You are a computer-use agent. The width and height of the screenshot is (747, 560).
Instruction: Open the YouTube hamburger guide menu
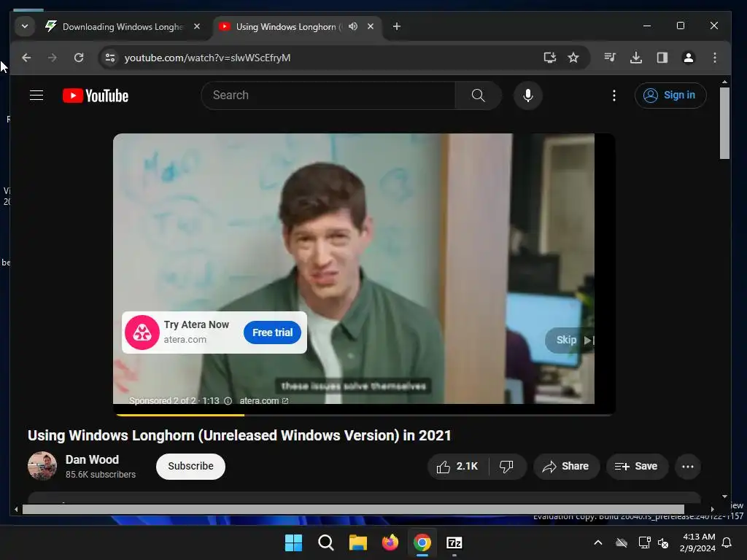36,96
